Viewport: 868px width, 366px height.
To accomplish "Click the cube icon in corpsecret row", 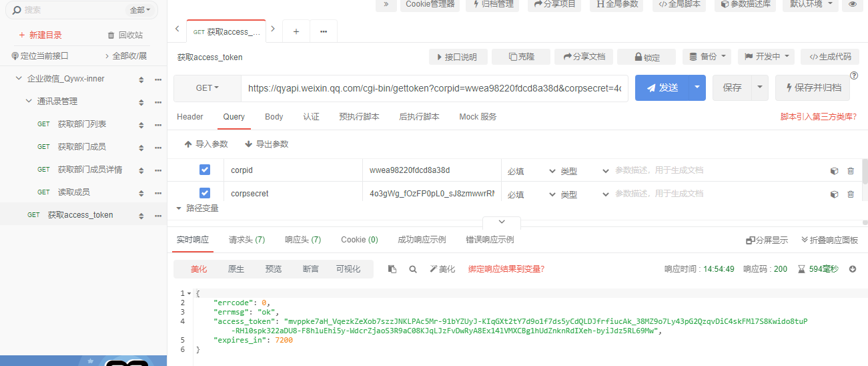I will click(834, 194).
